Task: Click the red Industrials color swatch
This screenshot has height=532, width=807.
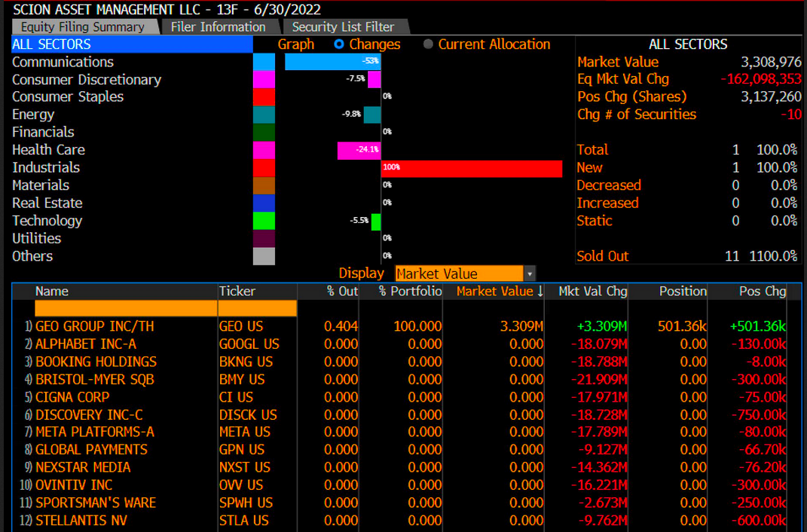Action: (x=264, y=168)
